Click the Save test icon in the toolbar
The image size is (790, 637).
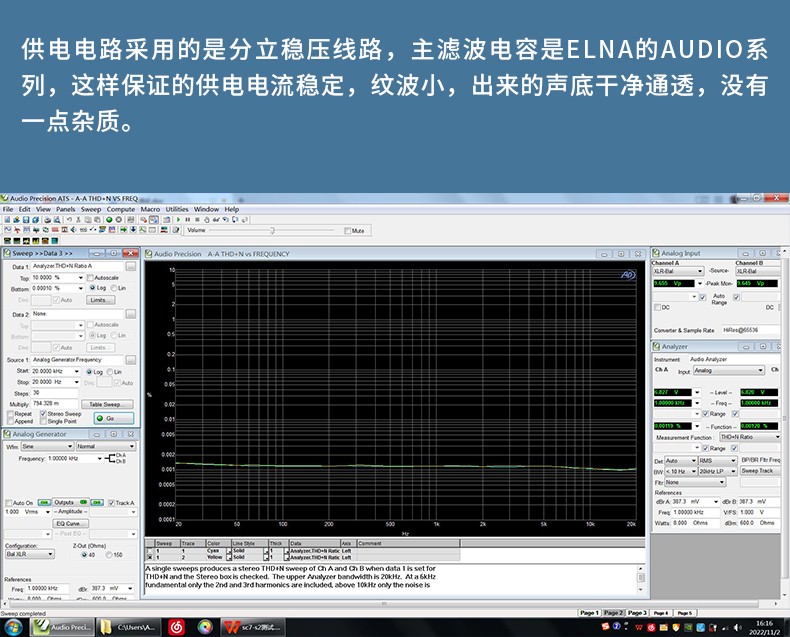coord(26,220)
